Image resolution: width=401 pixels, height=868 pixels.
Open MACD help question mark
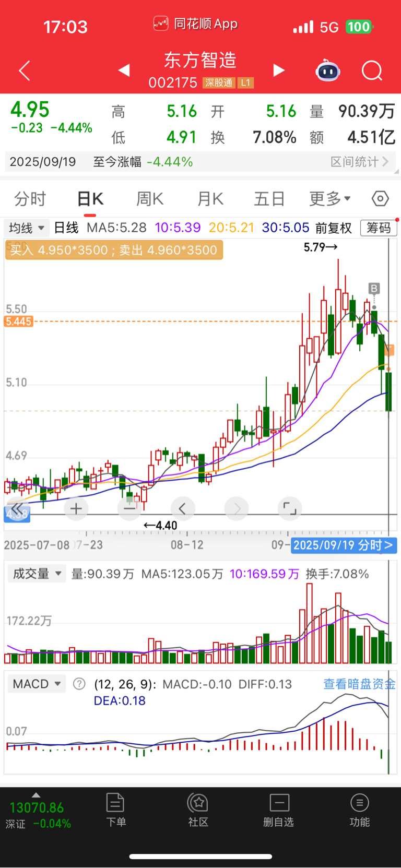point(79,684)
